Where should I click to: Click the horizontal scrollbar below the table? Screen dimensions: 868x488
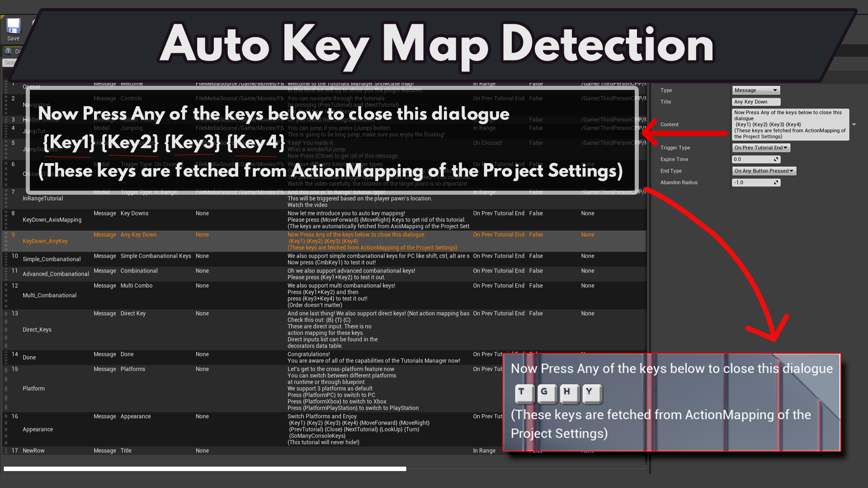[x=205, y=469]
